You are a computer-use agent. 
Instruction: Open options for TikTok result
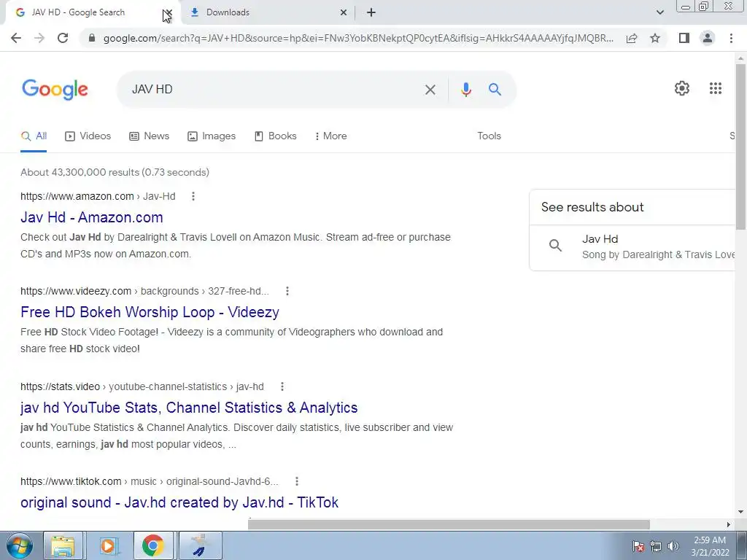pos(297,481)
